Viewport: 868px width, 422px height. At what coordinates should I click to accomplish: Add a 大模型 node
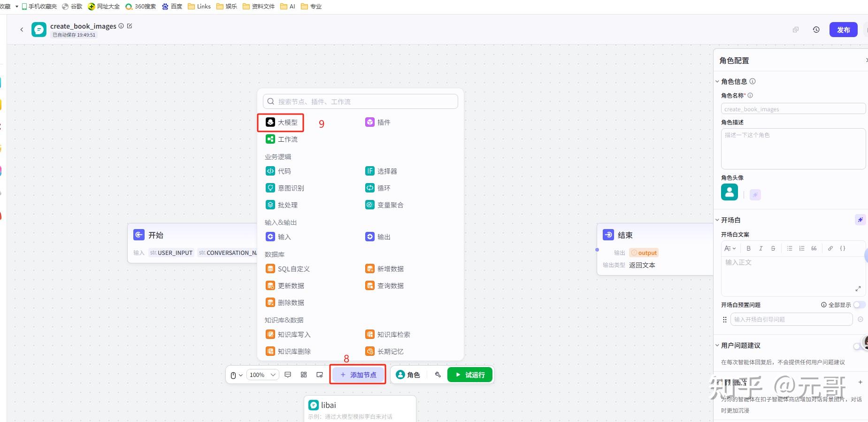(x=281, y=123)
